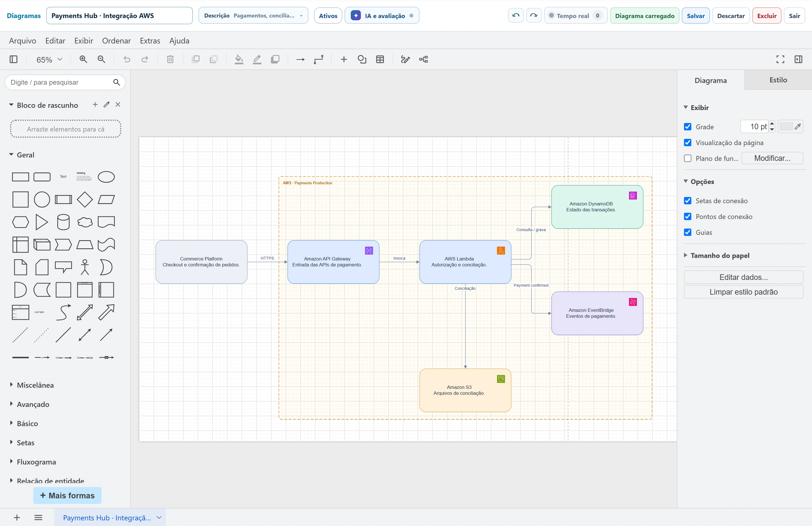This screenshot has width=812, height=526.
Task: Open the Editar menu
Action: (x=55, y=41)
